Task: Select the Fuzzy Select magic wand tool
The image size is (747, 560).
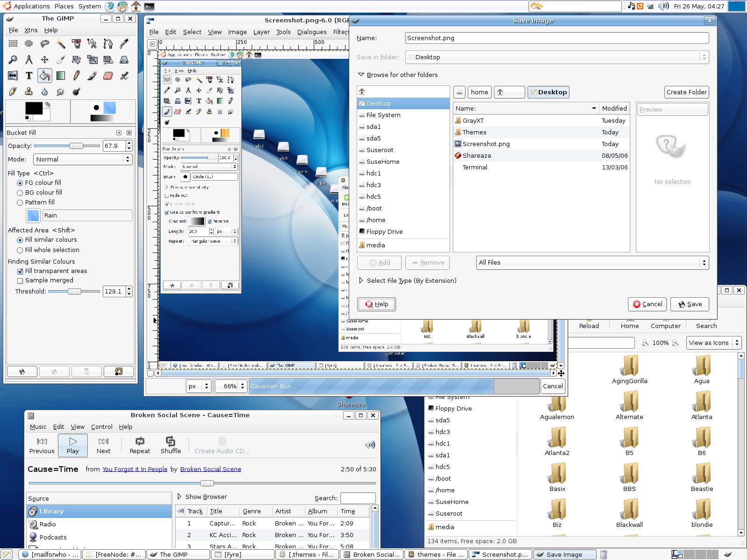Action: click(61, 44)
